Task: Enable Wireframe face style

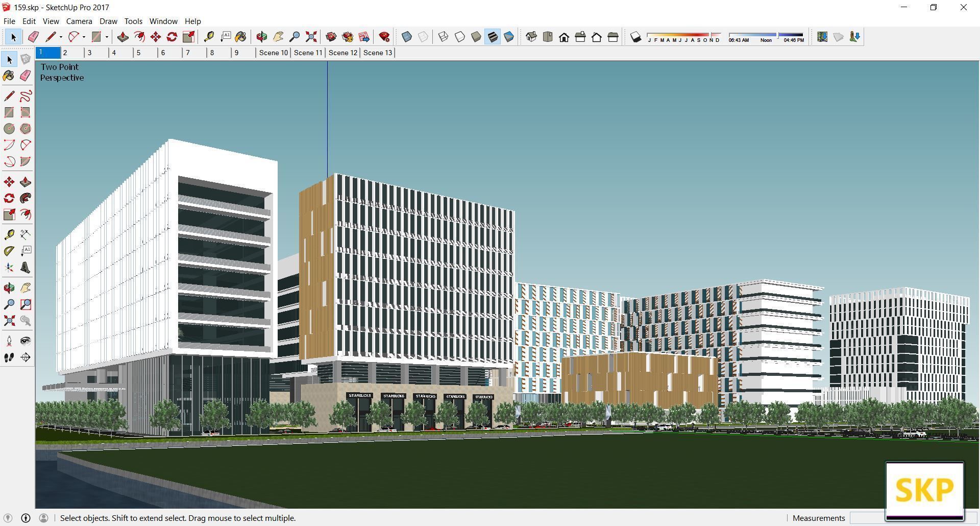Action: 443,37
